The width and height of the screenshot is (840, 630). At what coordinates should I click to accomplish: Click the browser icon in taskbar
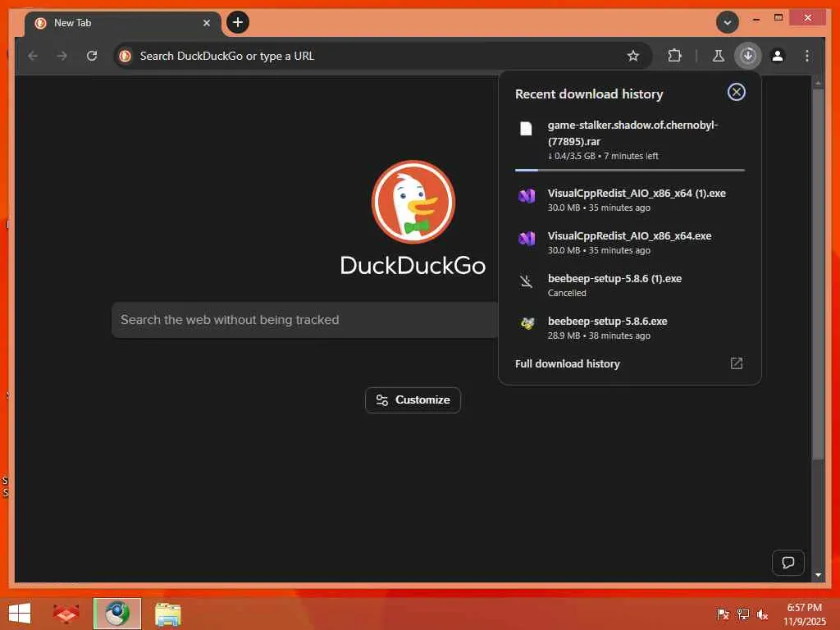click(x=117, y=614)
